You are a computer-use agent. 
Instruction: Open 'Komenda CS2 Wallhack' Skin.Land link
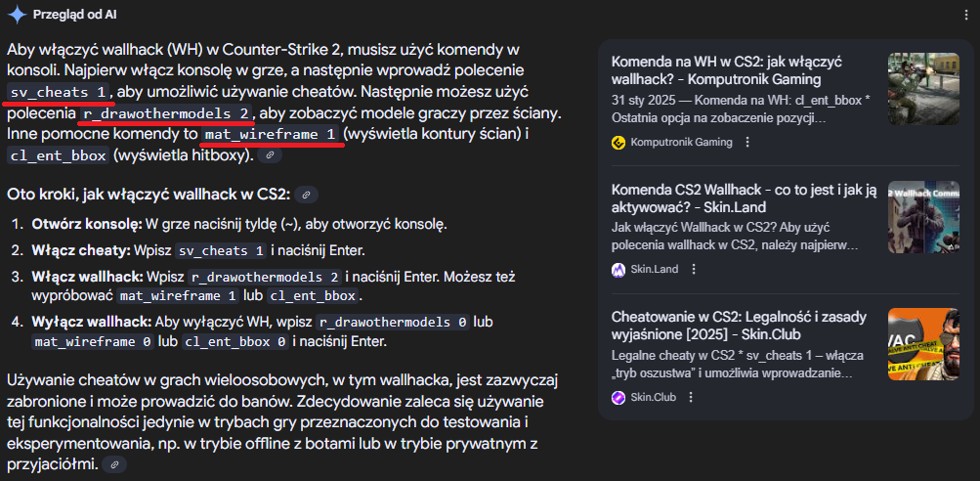pyautogui.click(x=745, y=198)
